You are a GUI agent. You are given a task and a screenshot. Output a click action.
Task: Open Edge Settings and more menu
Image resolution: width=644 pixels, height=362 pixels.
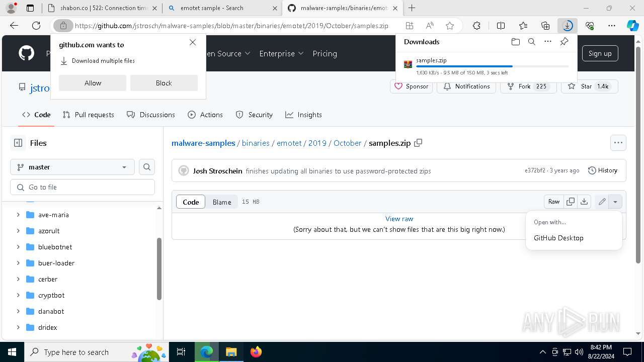point(612,26)
